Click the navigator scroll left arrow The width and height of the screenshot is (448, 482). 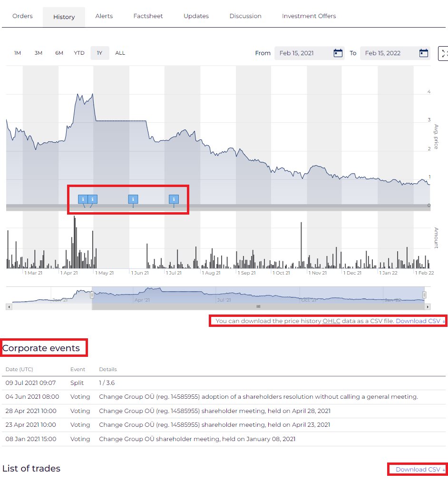point(9,307)
